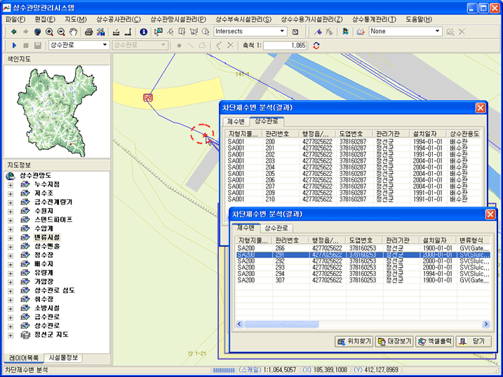Click the icon right of Intersects dropdown

[x=295, y=32]
